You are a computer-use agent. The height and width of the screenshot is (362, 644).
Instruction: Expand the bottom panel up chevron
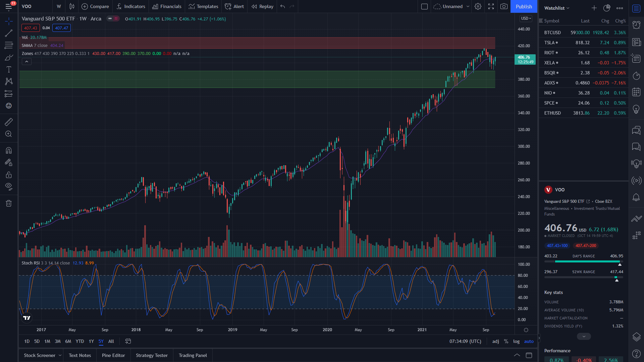coord(517,355)
